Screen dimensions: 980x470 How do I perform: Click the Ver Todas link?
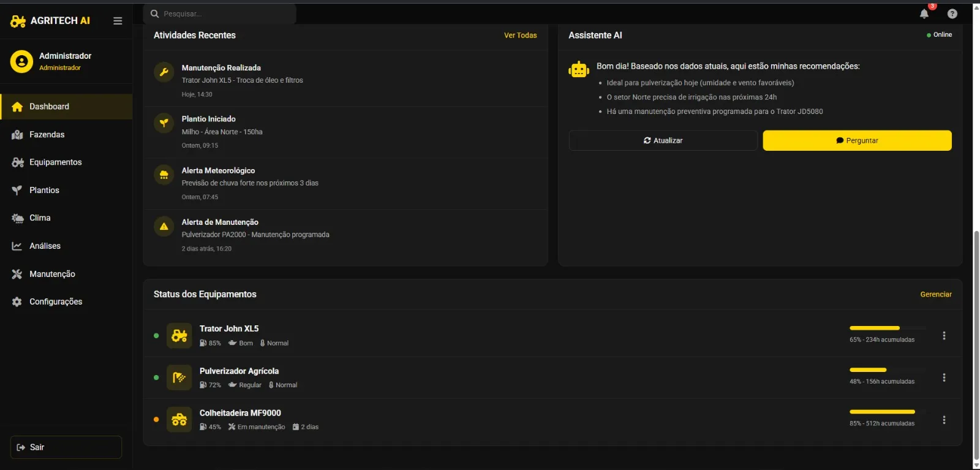[x=520, y=36]
